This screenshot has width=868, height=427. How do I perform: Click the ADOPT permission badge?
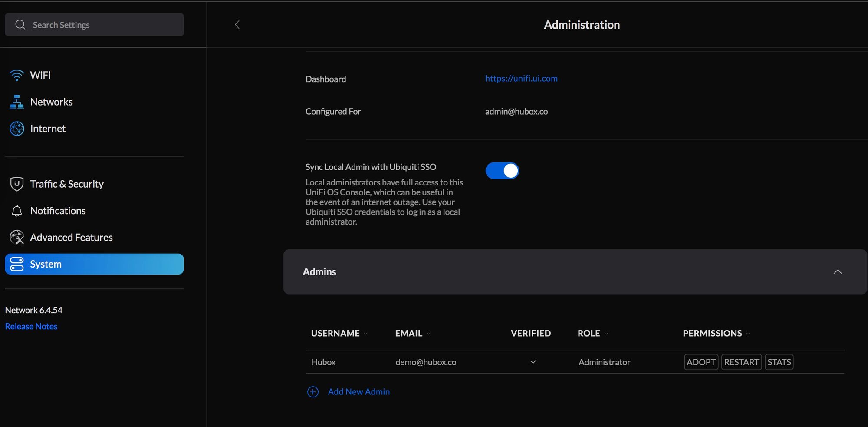(701, 362)
